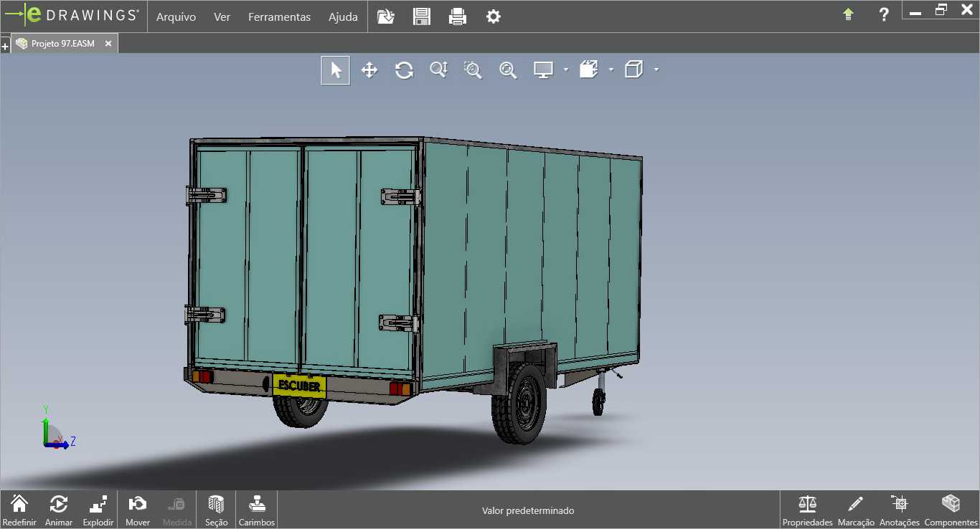This screenshot has height=529, width=980.
Task: Click the open file folder icon
Action: (386, 16)
